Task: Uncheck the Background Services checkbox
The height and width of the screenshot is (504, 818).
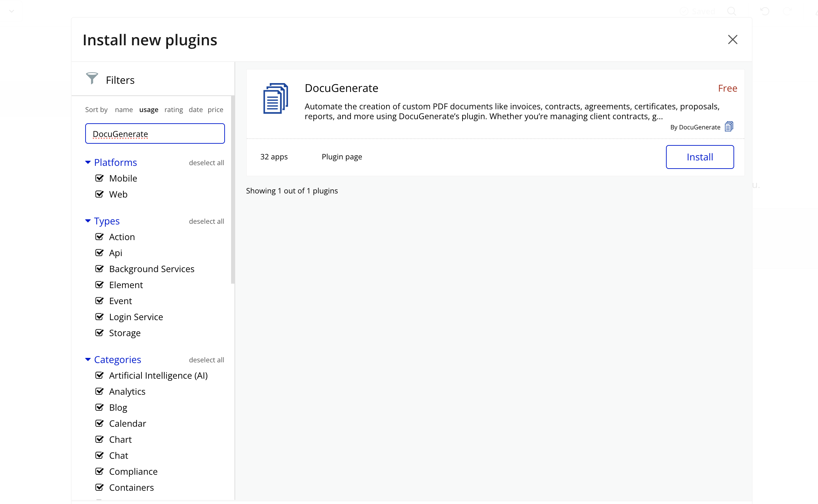Action: point(99,269)
